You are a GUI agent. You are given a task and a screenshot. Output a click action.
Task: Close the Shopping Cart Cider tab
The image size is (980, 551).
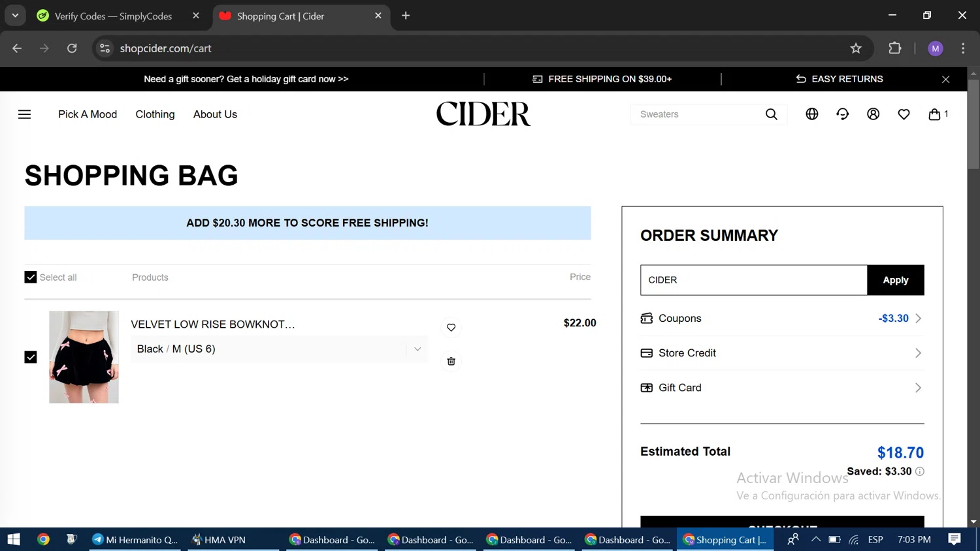(378, 16)
